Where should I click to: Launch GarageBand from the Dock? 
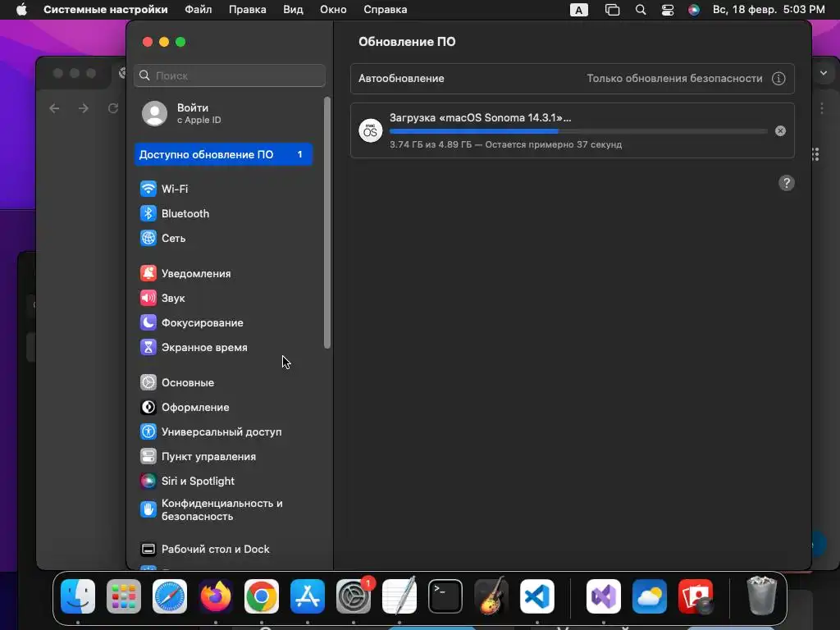[491, 596]
